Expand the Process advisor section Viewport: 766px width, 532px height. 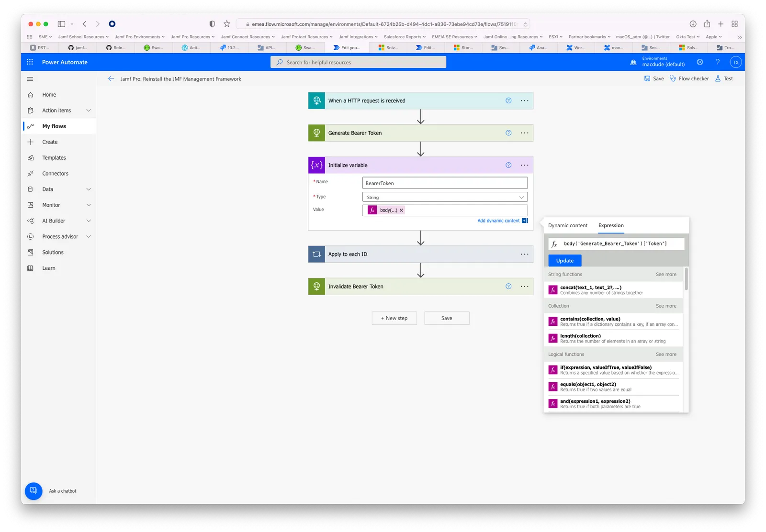(x=59, y=236)
